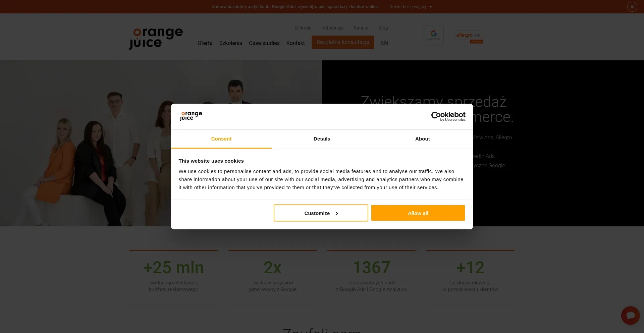
Task: Expand Customize cookie options
Action: pyautogui.click(x=321, y=213)
